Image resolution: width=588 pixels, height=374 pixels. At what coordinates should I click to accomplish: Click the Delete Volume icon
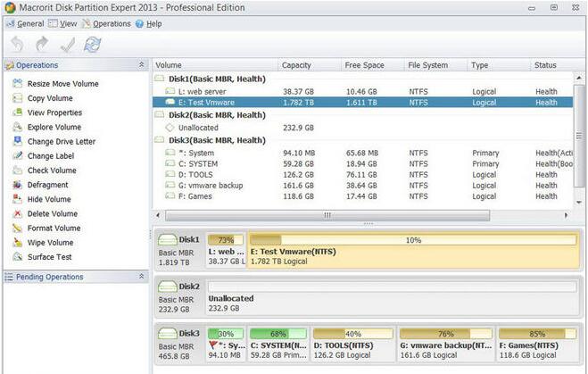point(17,213)
